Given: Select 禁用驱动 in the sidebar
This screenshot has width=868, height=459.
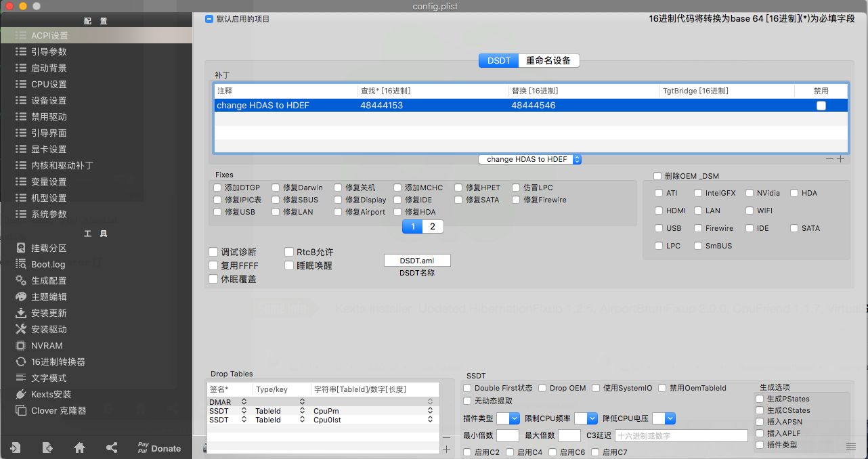Looking at the screenshot, I should pos(49,116).
